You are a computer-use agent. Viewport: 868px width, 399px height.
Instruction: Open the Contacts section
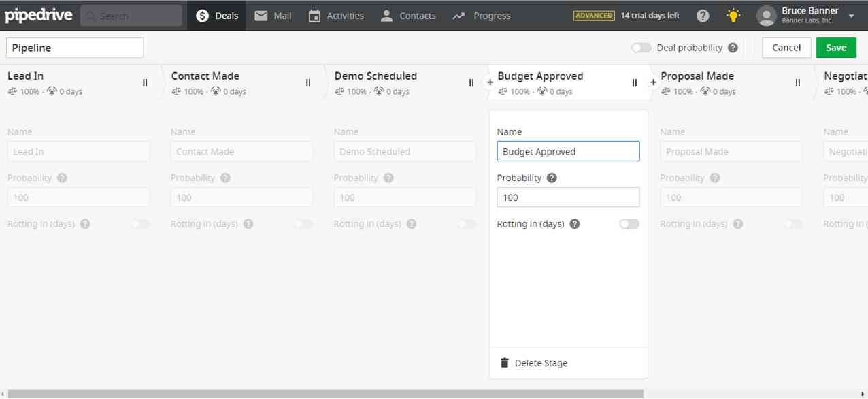coord(408,15)
